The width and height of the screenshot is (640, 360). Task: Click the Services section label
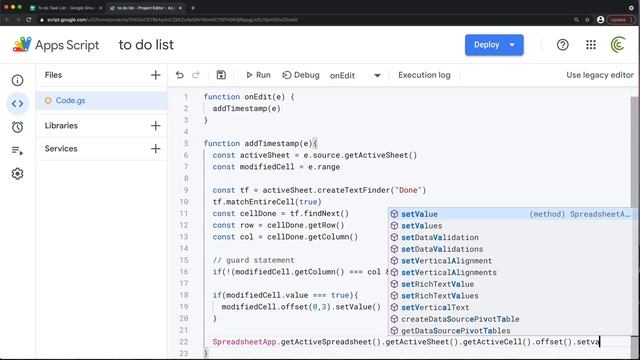[61, 149]
